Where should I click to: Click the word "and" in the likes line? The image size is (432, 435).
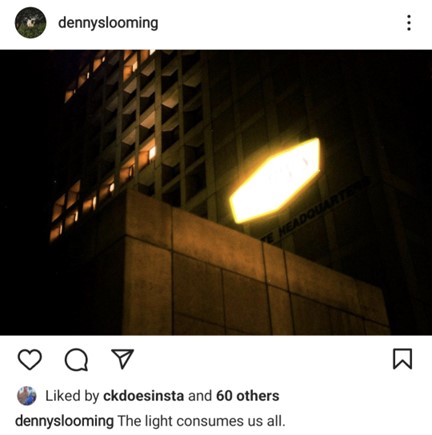pos(200,396)
